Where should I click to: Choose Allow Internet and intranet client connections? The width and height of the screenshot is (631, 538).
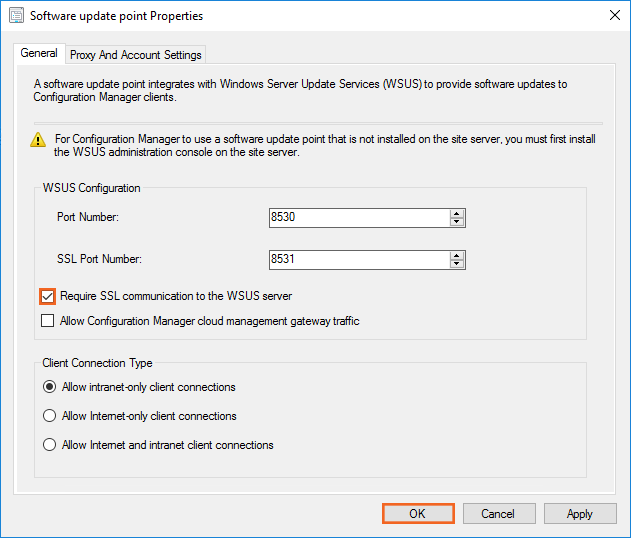[49, 445]
